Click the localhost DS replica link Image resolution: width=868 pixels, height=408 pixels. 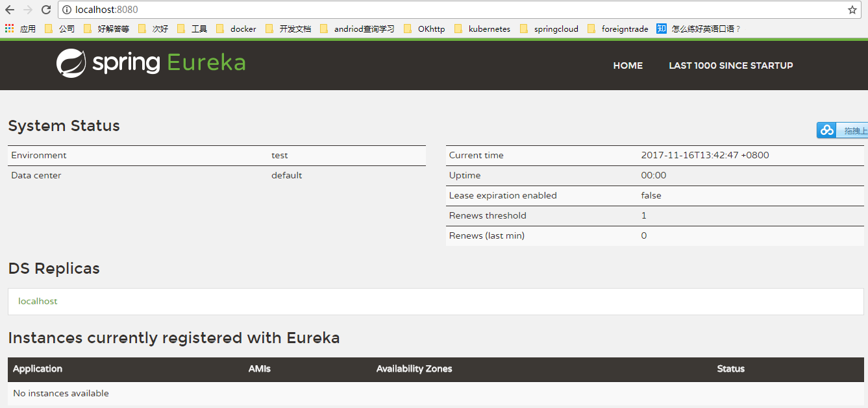click(x=38, y=301)
